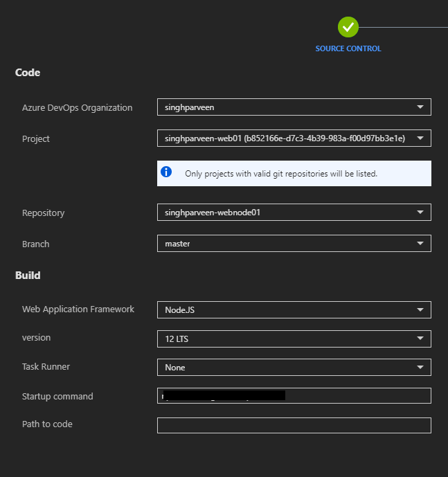The width and height of the screenshot is (448, 477).
Task: Click the Code section heading
Action: tap(28, 73)
